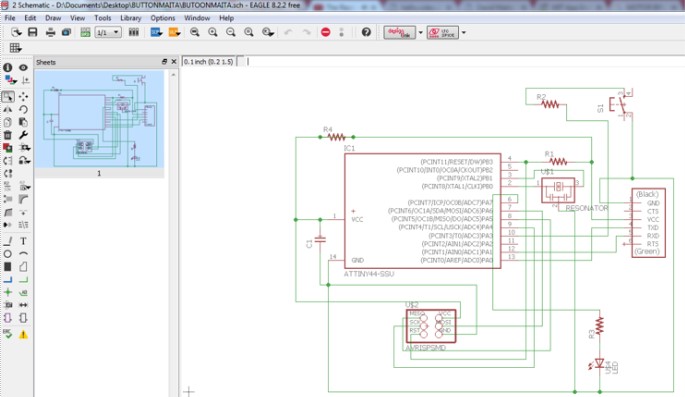The image size is (685, 397).
Task: Click the Redraw zoom icon
Action: click(x=249, y=32)
